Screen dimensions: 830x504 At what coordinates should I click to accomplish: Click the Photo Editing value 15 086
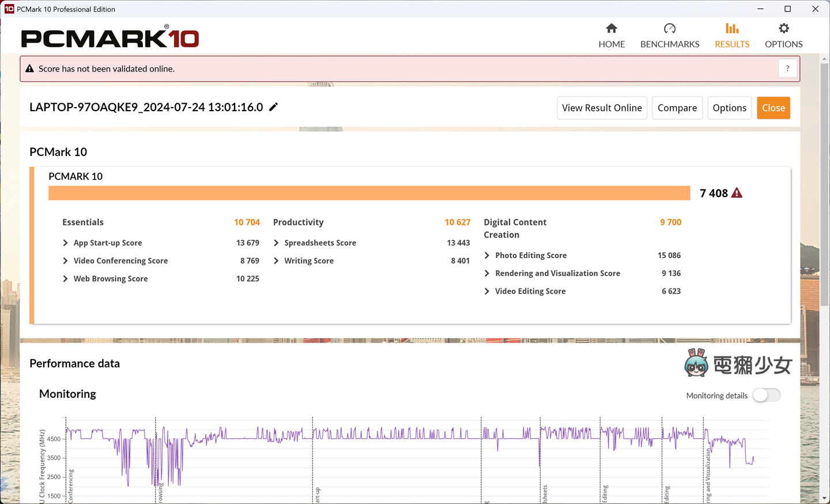pos(669,256)
